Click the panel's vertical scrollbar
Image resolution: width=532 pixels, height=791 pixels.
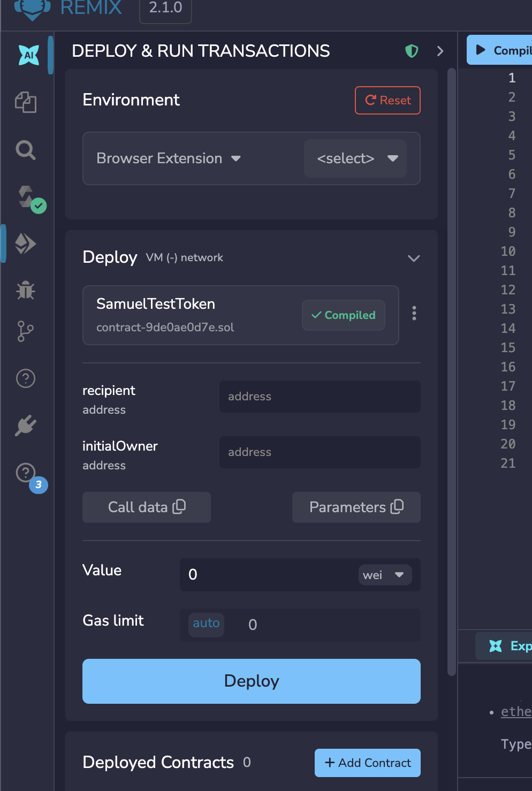pyautogui.click(x=451, y=372)
